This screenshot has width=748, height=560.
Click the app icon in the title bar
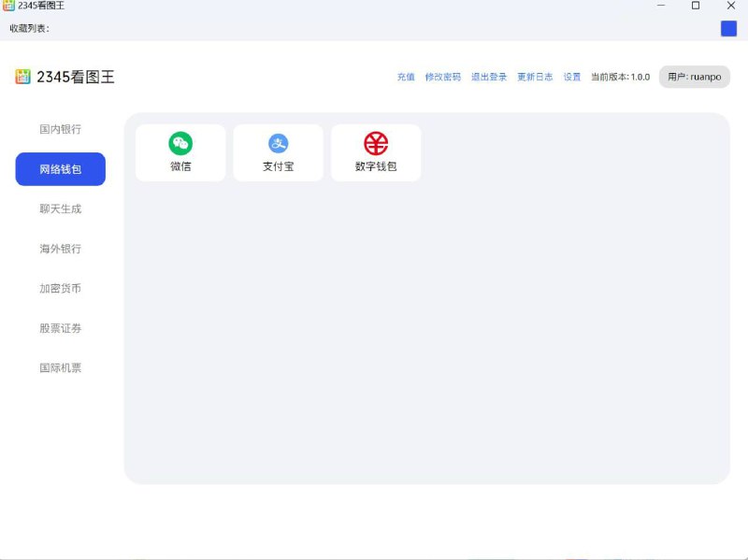8,6
